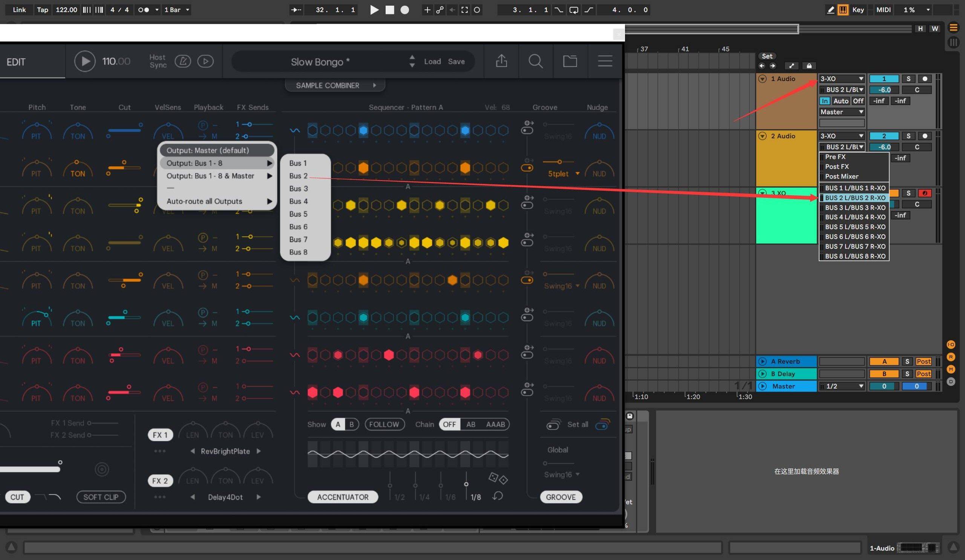This screenshot has height=560, width=965.
Task: Open the Master output 1/2 dropdown
Action: click(x=842, y=386)
